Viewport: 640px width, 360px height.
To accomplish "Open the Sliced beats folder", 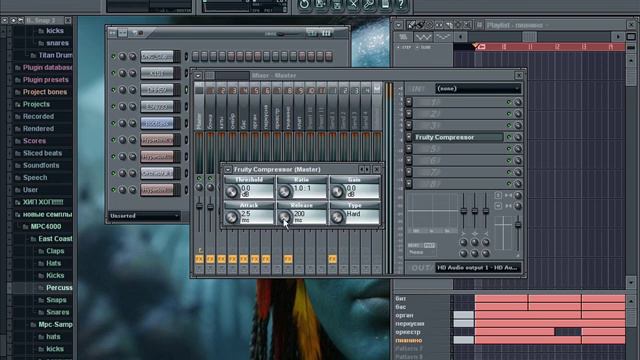I will (x=42, y=153).
